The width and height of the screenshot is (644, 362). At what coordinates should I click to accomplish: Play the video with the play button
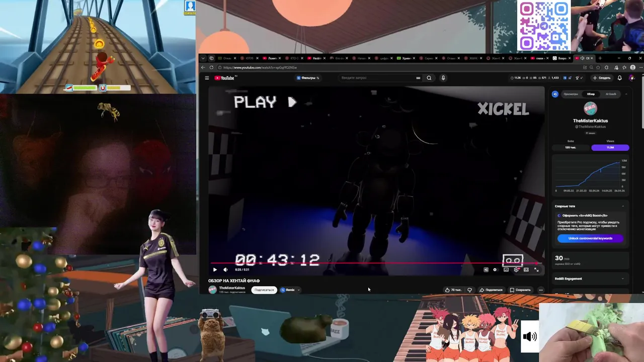(x=215, y=269)
